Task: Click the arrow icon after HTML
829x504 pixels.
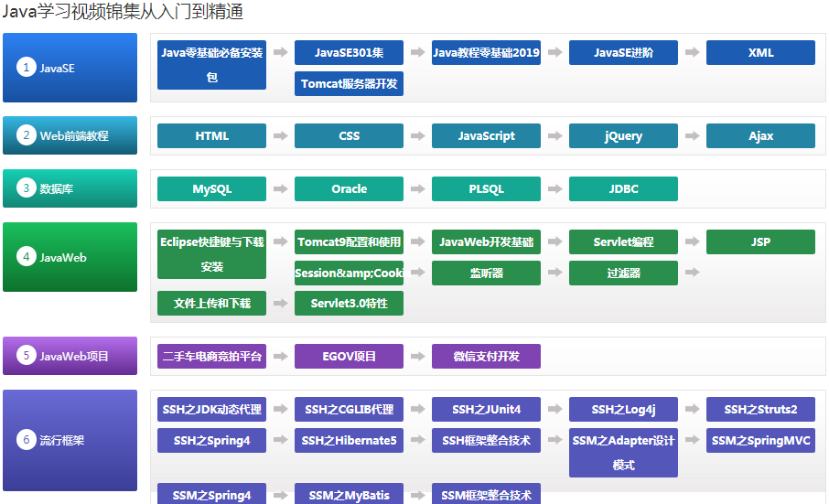Action: click(x=280, y=136)
